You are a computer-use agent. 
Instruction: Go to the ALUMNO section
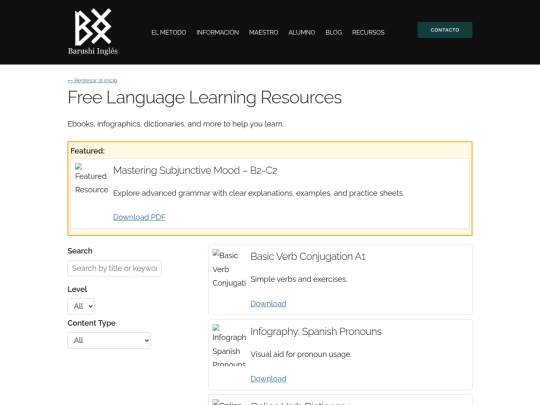302,32
